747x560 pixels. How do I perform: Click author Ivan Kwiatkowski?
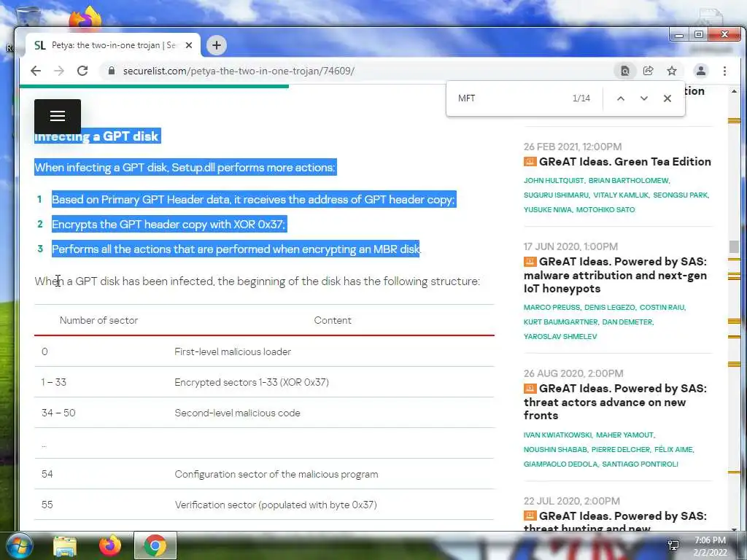[x=557, y=435]
